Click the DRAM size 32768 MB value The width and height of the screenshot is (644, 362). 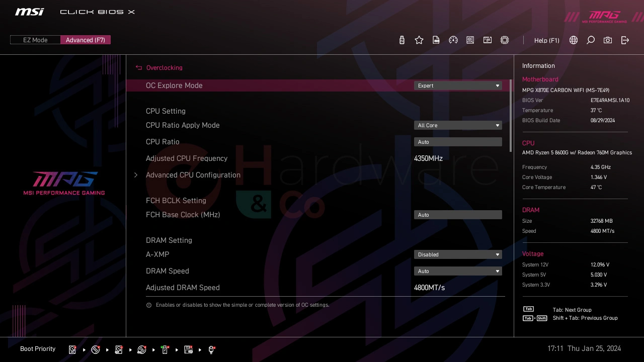602,221
